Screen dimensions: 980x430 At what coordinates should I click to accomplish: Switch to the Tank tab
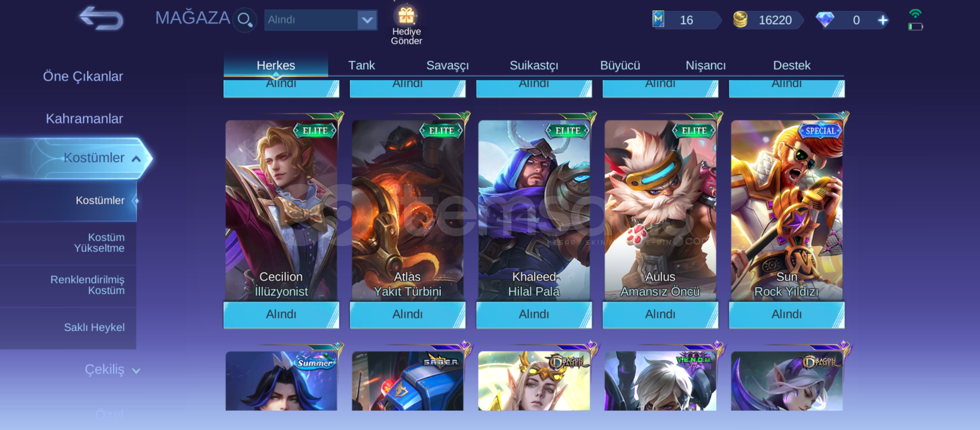361,65
